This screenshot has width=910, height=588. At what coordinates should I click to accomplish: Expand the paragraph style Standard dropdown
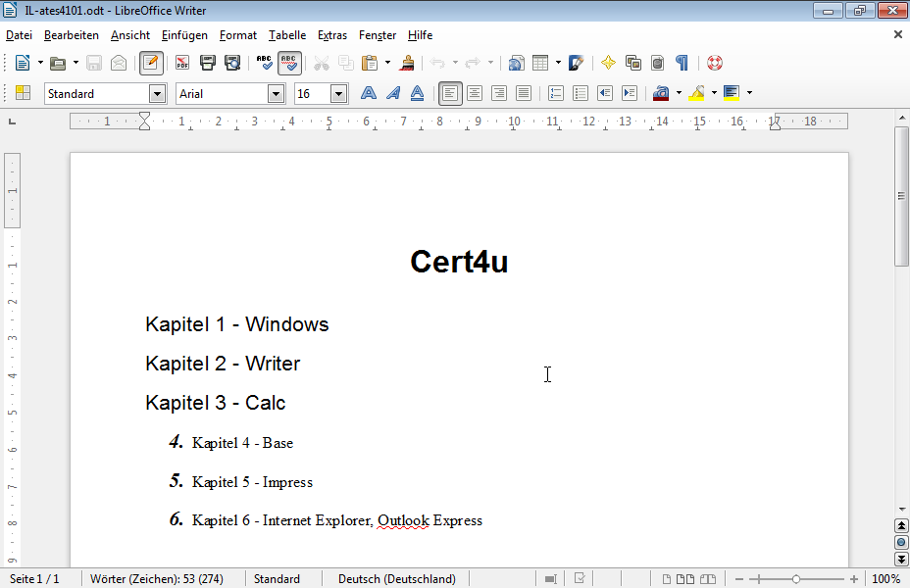click(x=157, y=93)
